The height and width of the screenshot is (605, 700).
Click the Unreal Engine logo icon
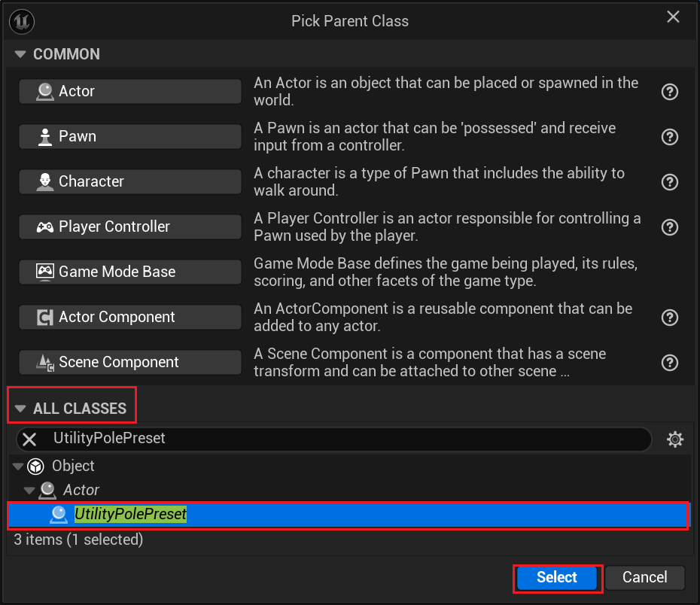(21, 21)
